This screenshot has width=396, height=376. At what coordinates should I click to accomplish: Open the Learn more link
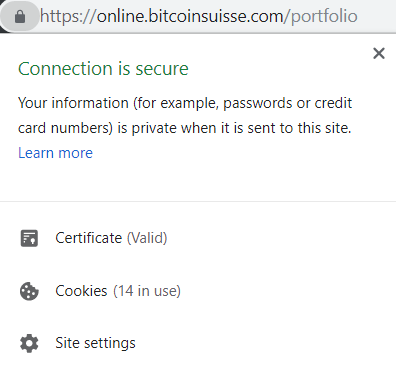click(x=55, y=153)
